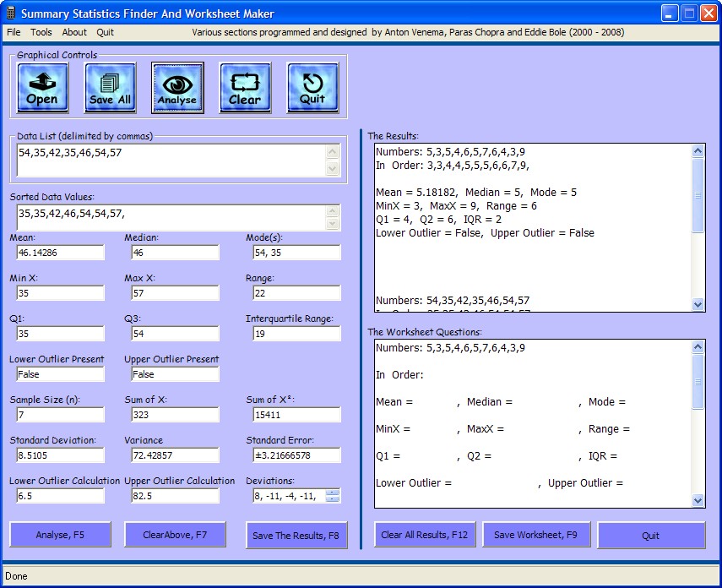This screenshot has height=588, width=722.
Task: Click the down arrow on Deviations spinner
Action: pyautogui.click(x=333, y=499)
